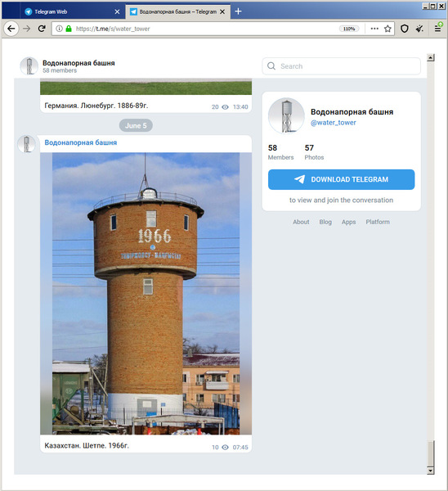Open a new tab with plus icon
Screen dimensions: 448x491
(x=238, y=11)
